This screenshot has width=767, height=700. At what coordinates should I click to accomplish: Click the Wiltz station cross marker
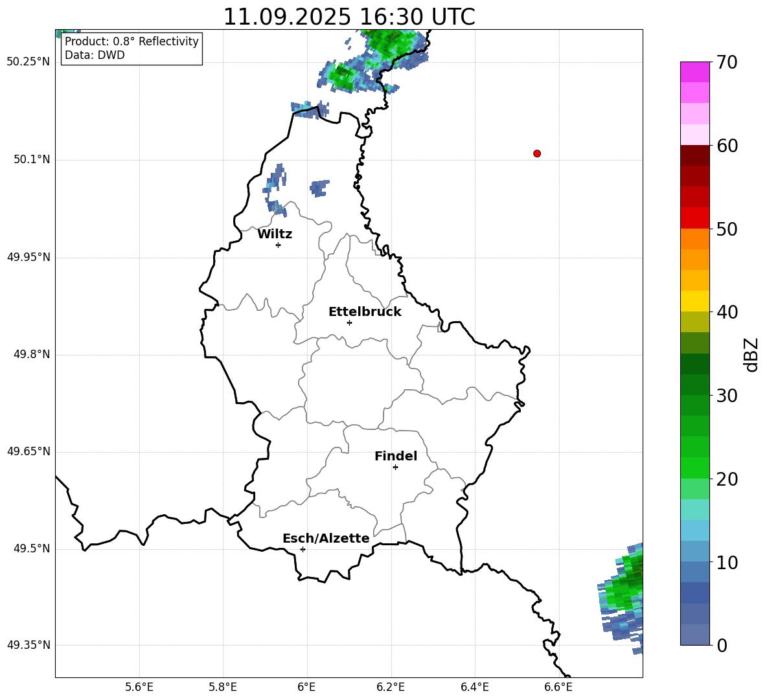(x=279, y=245)
